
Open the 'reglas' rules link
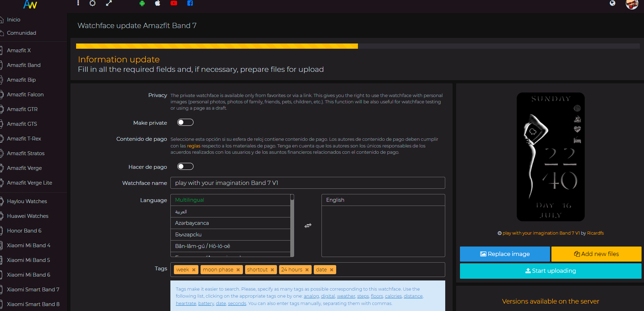(x=194, y=146)
